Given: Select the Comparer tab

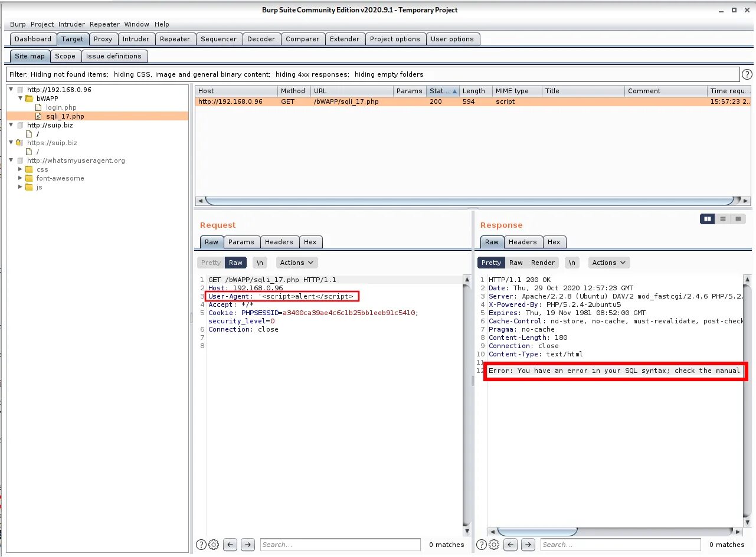Looking at the screenshot, I should click(x=302, y=39).
